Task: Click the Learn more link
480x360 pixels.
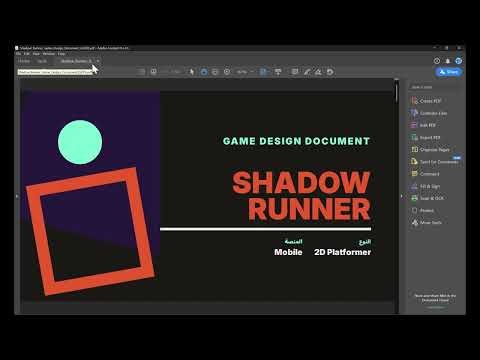Action: (435, 307)
